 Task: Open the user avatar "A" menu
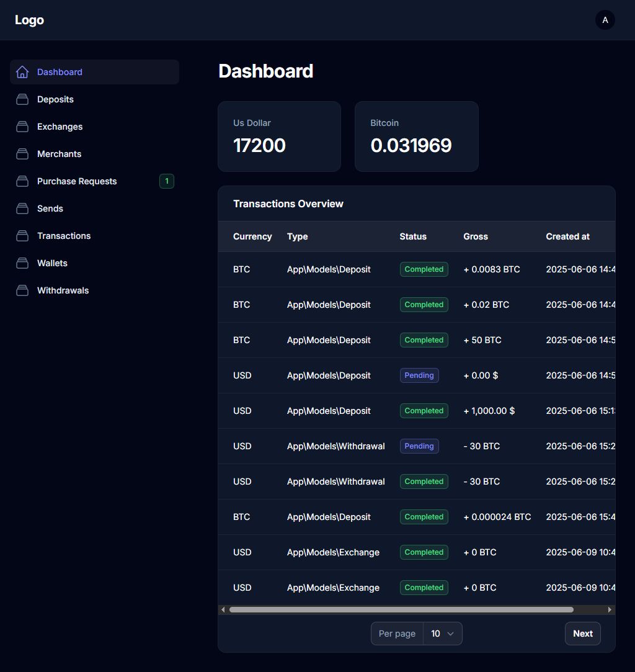pyautogui.click(x=605, y=20)
